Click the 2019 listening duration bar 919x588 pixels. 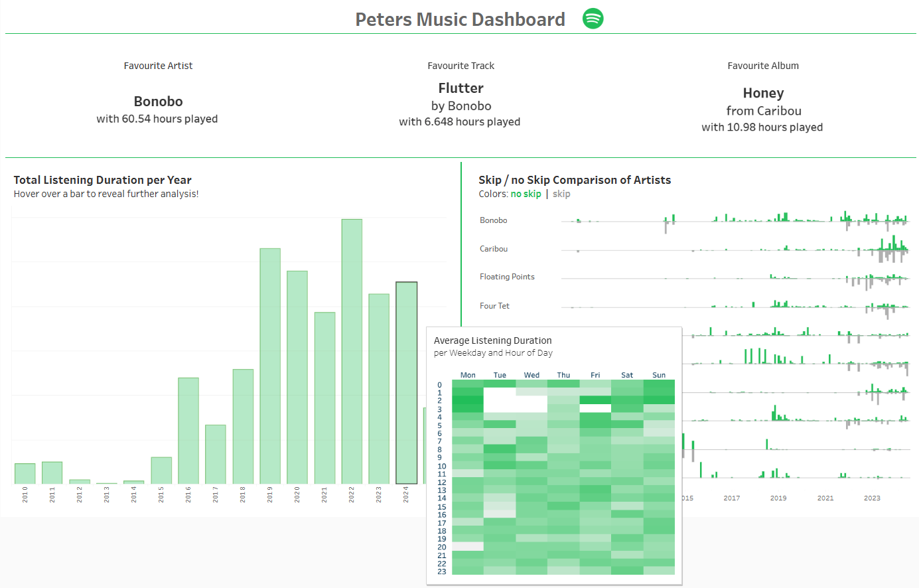[x=270, y=366]
